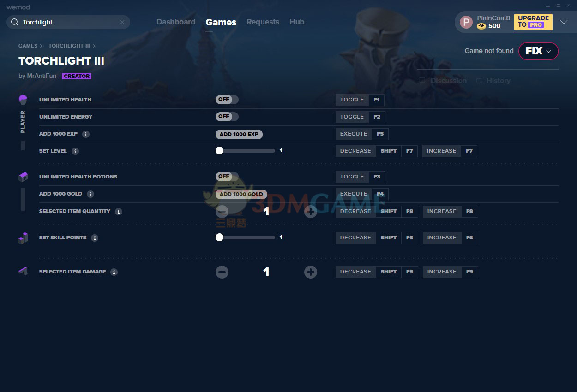This screenshot has width=577, height=392.
Task: Toggle Unlimited Energy switch
Action: click(x=227, y=117)
